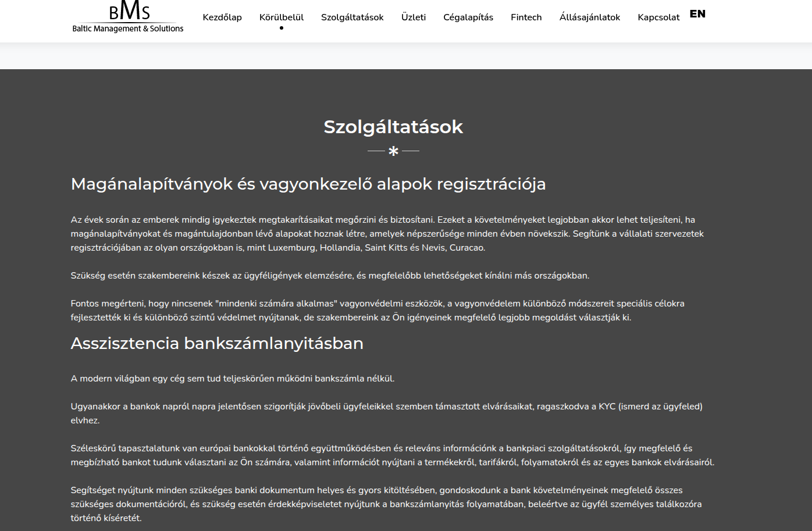Click the paragraph starting "Az évek során"
The width and height of the screenshot is (812, 531).
click(x=387, y=234)
